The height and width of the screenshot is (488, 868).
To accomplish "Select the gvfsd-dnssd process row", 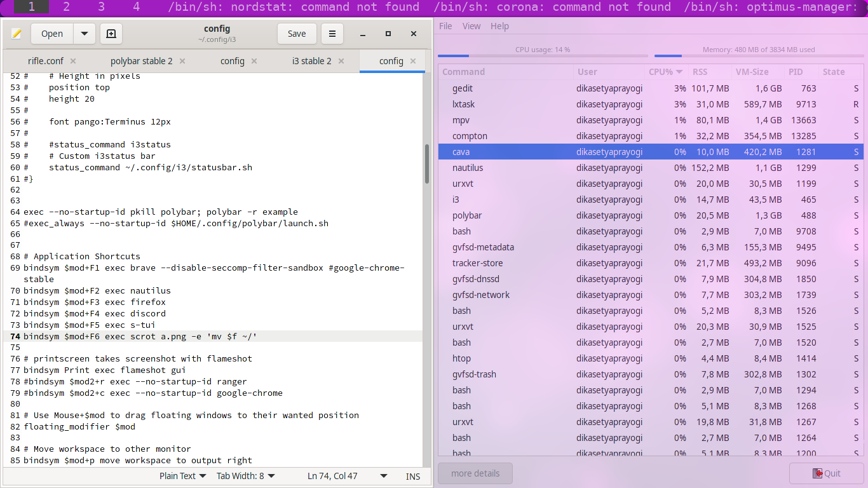I will click(x=651, y=279).
